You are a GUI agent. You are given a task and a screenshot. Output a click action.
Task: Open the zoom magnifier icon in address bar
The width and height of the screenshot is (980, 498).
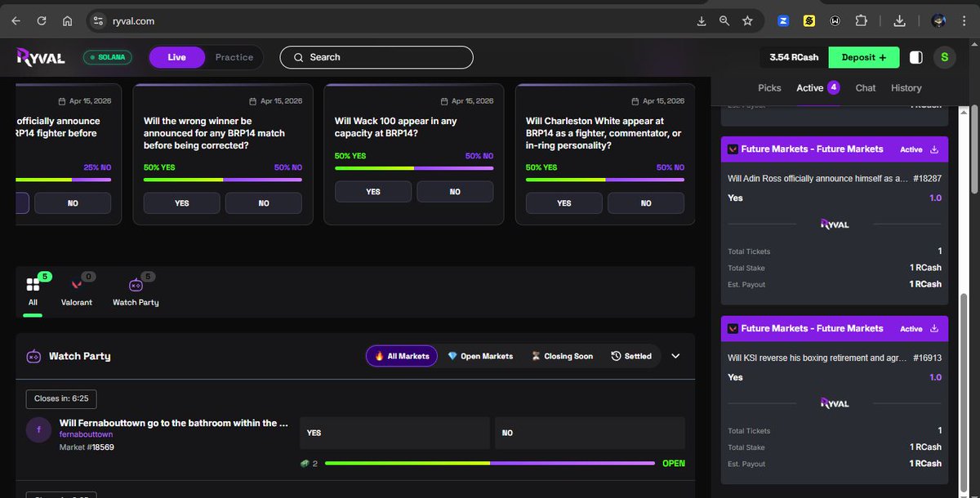click(x=724, y=21)
